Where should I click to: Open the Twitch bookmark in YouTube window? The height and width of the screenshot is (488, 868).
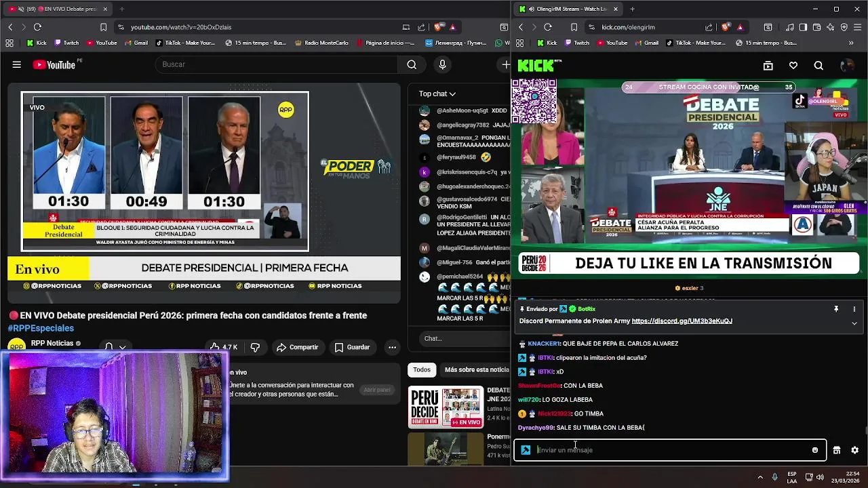coord(66,43)
